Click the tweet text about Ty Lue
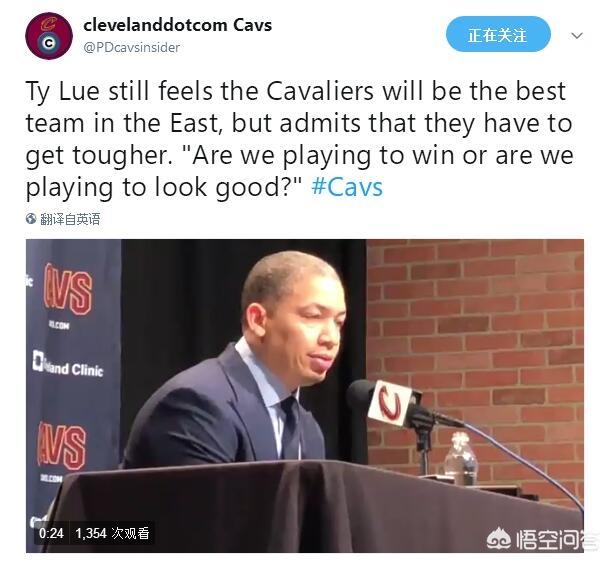This screenshot has height=562, width=611. click(299, 140)
